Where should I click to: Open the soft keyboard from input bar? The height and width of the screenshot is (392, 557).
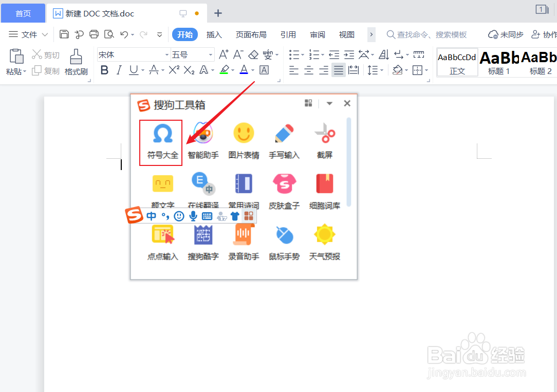(x=207, y=216)
